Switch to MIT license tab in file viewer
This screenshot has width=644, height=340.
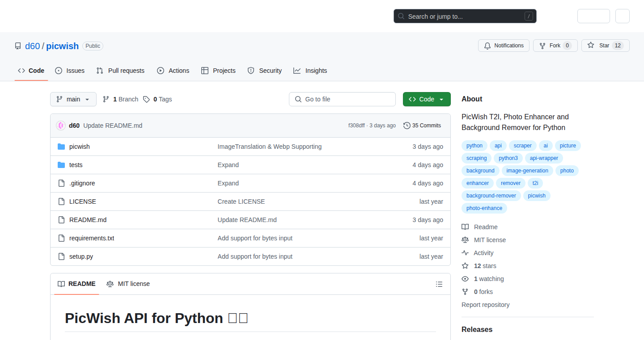pos(128,284)
